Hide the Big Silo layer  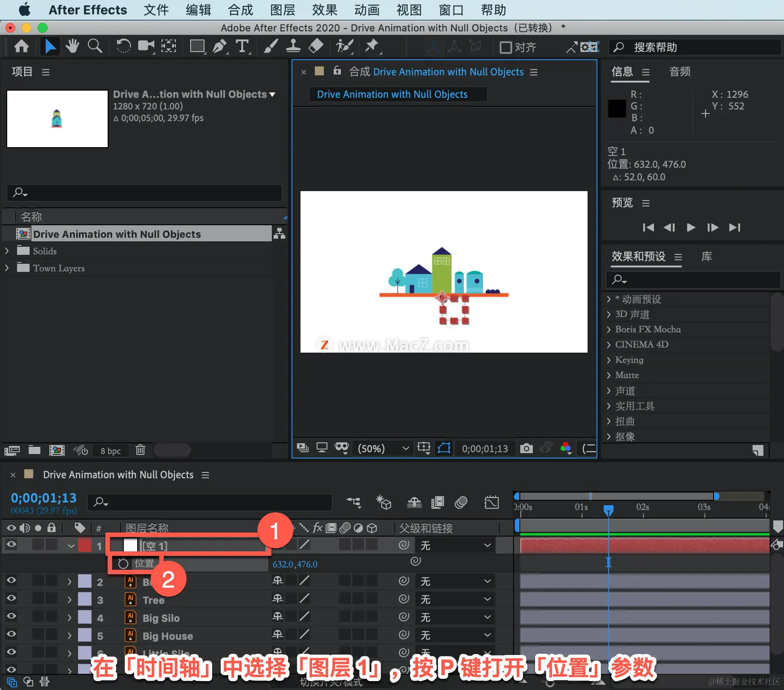point(11,617)
